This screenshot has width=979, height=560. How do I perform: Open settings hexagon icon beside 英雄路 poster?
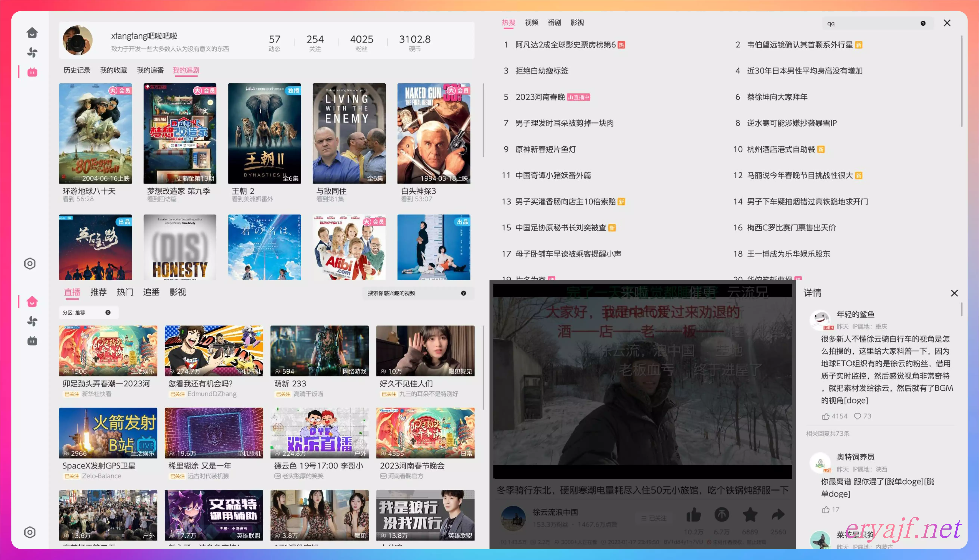point(30,263)
